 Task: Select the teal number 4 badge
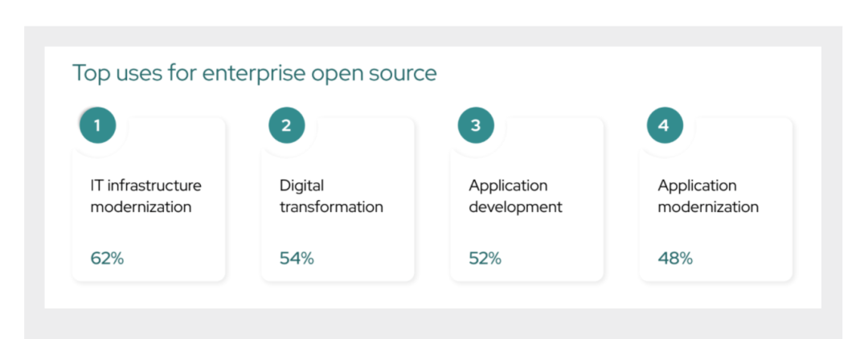pos(664,125)
